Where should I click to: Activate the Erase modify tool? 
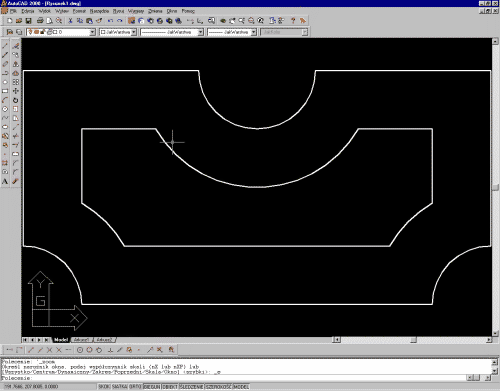point(15,46)
